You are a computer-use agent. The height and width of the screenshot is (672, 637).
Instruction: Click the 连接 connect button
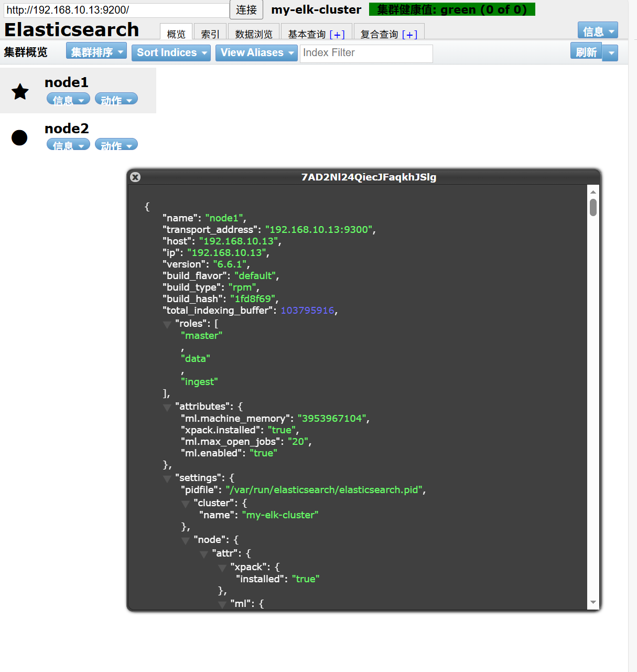click(246, 9)
